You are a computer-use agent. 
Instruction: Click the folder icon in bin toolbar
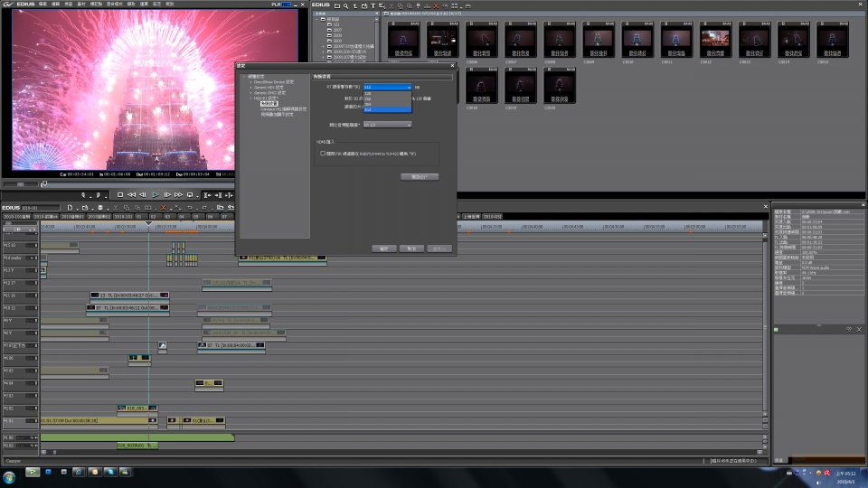[x=335, y=5]
